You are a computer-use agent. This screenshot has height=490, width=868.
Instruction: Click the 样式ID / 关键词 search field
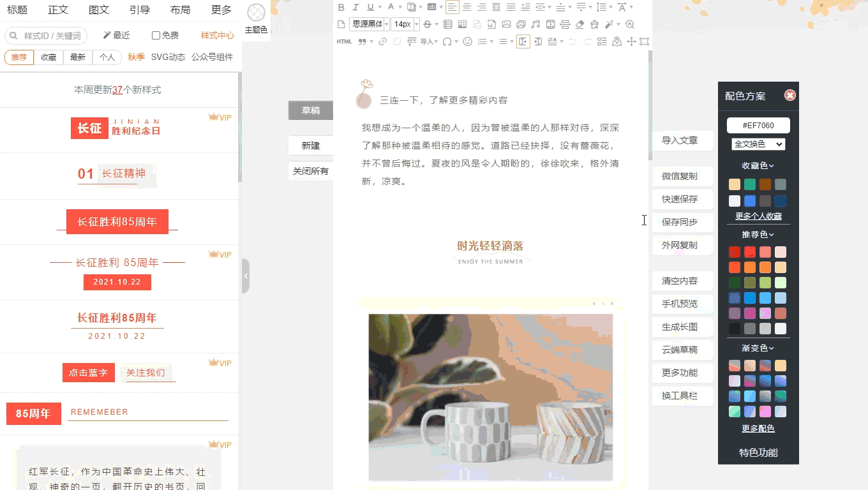[x=46, y=36]
